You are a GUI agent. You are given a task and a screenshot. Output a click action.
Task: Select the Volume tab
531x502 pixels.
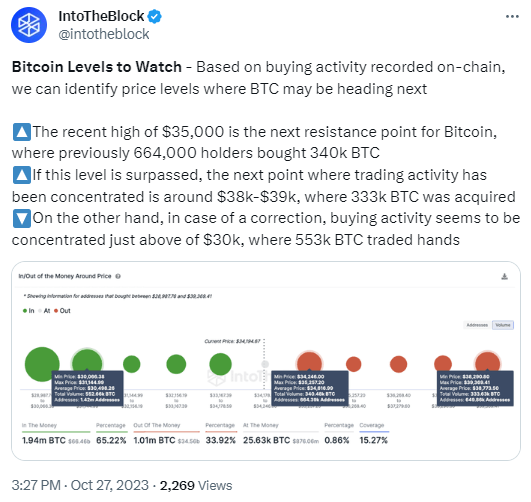[503, 325]
